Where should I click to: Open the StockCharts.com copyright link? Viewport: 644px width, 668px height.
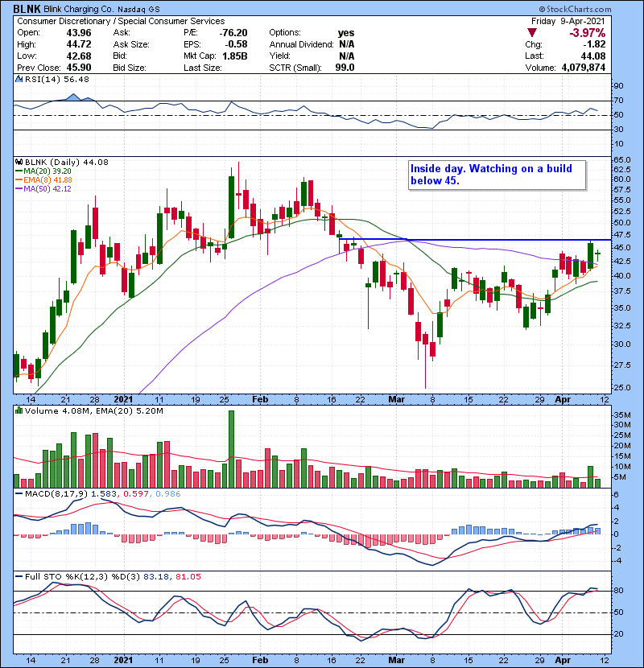point(575,9)
